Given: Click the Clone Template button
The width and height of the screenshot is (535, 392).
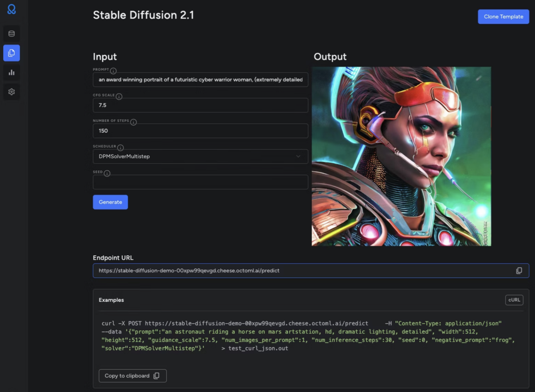Looking at the screenshot, I should click(504, 17).
